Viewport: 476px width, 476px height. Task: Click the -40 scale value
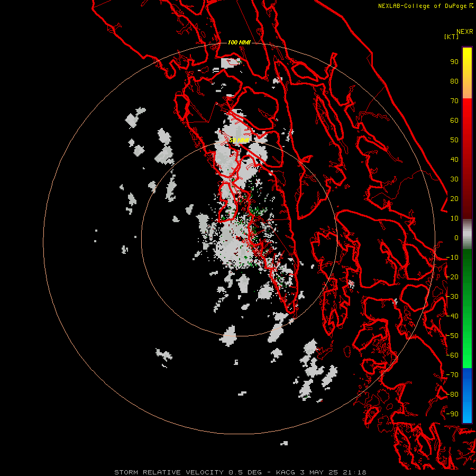point(452,316)
